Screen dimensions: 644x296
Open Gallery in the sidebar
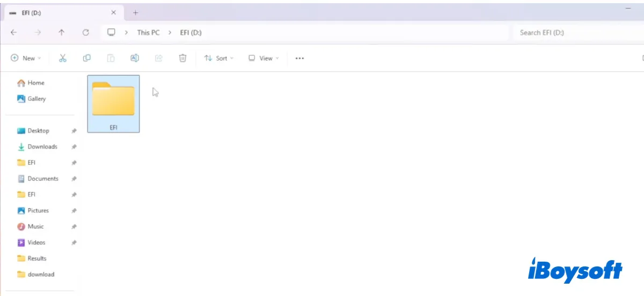click(31, 99)
